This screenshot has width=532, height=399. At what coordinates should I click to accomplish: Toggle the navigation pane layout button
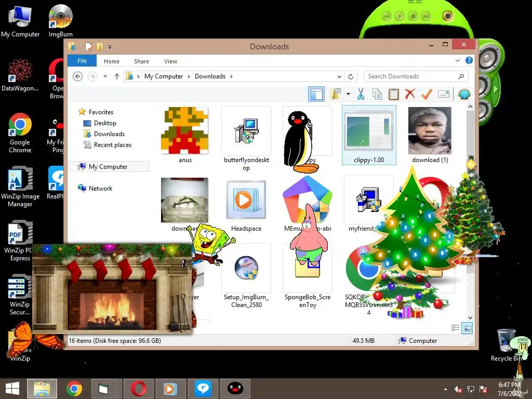316,94
